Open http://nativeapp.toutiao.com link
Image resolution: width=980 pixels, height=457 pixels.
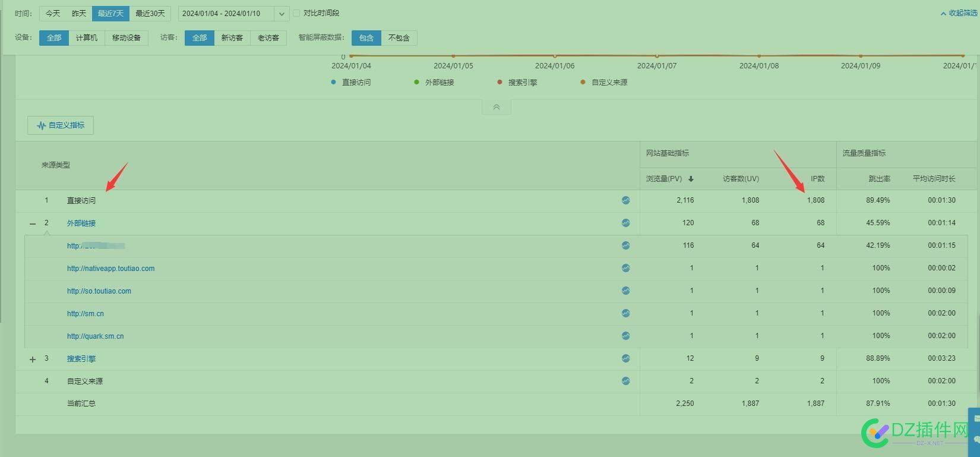(x=110, y=268)
